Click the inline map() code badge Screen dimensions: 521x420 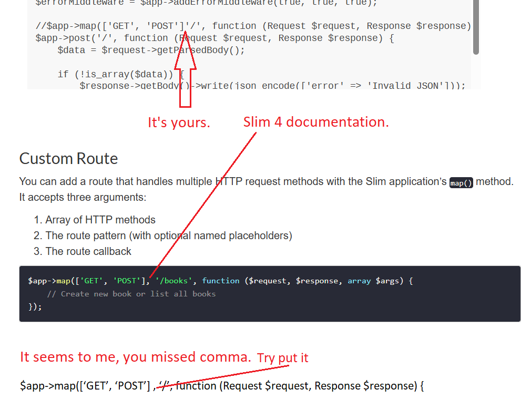pos(461,183)
